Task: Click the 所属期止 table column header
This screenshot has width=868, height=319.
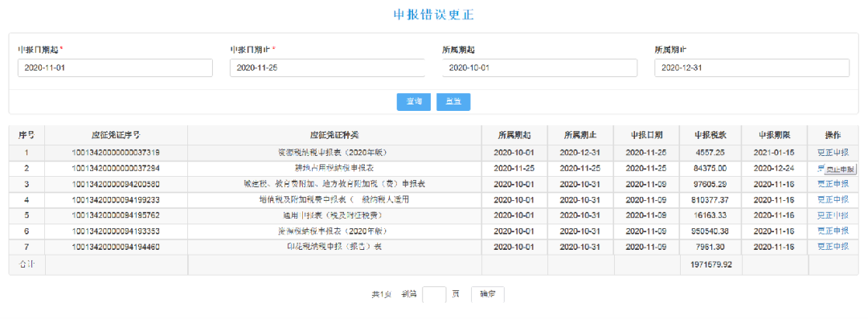Action: [581, 135]
